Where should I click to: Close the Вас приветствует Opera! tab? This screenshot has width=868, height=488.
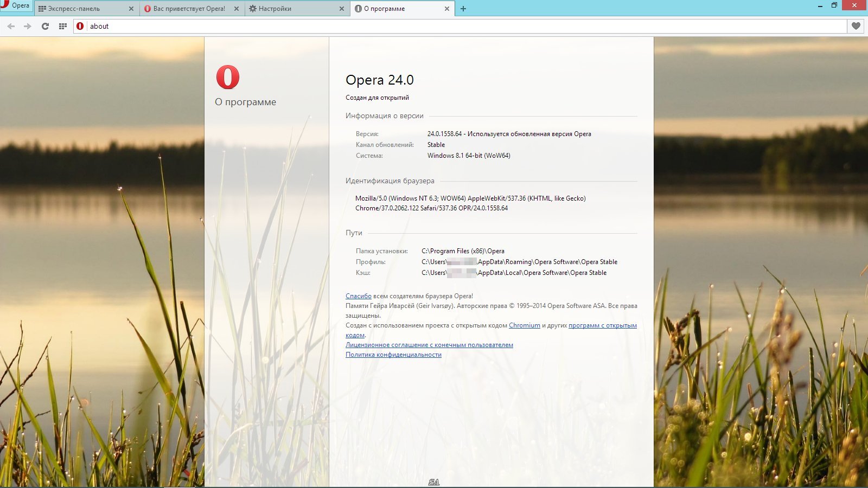point(236,9)
